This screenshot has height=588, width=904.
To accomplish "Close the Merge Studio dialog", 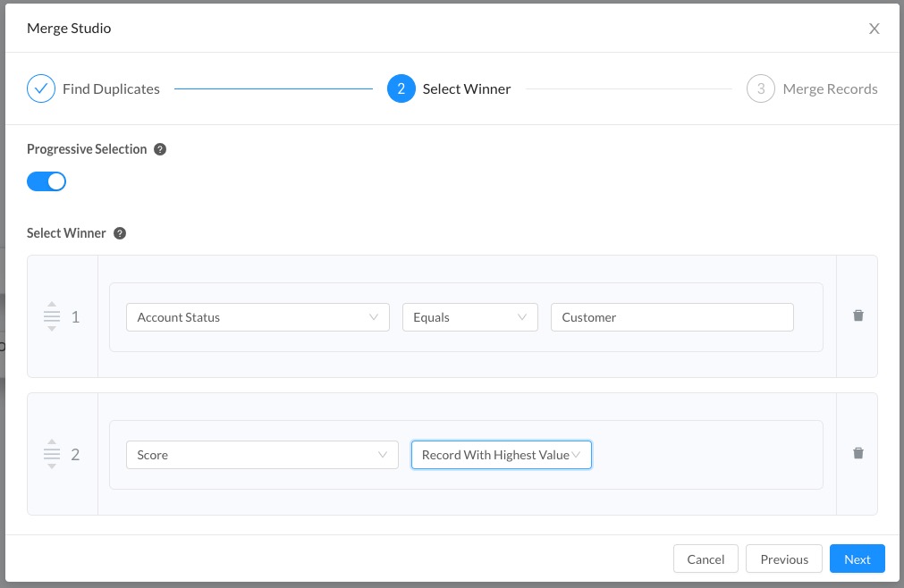I will [874, 29].
